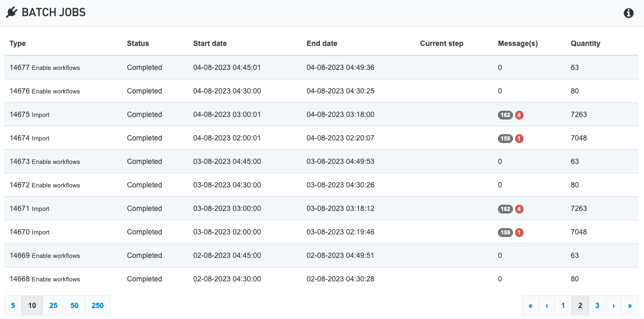Viewport: 644px width, 319px height.
Task: Click the plug icon beside Batch Jobs title
Action: (11, 13)
